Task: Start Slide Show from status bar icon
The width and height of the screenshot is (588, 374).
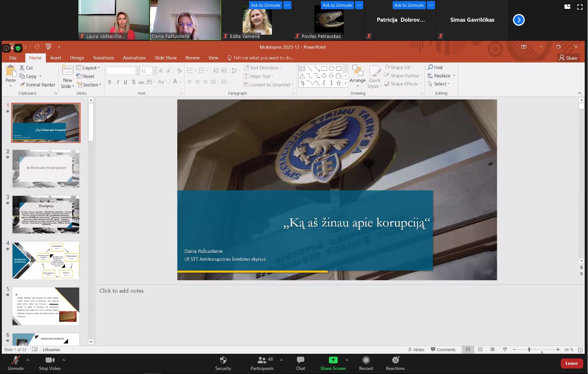Action: pos(505,349)
